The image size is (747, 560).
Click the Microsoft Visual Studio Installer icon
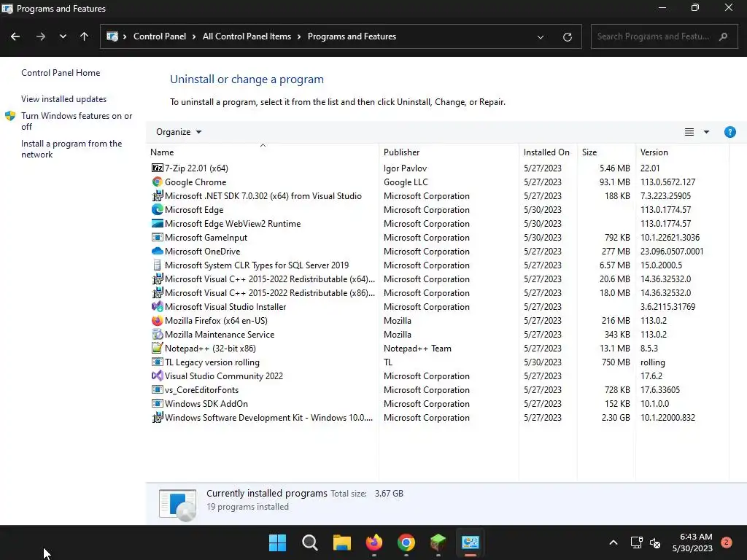(158, 307)
